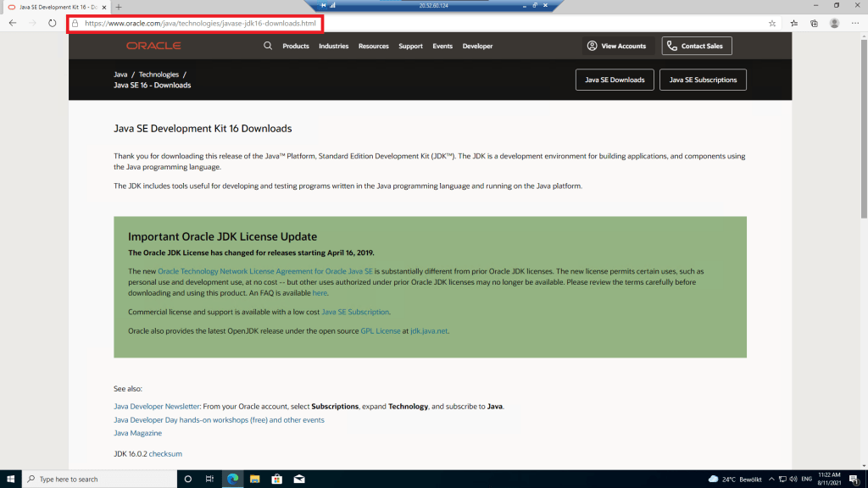The height and width of the screenshot is (488, 868).
Task: Open the Industries menu in the Oracle header
Action: [x=333, y=46]
